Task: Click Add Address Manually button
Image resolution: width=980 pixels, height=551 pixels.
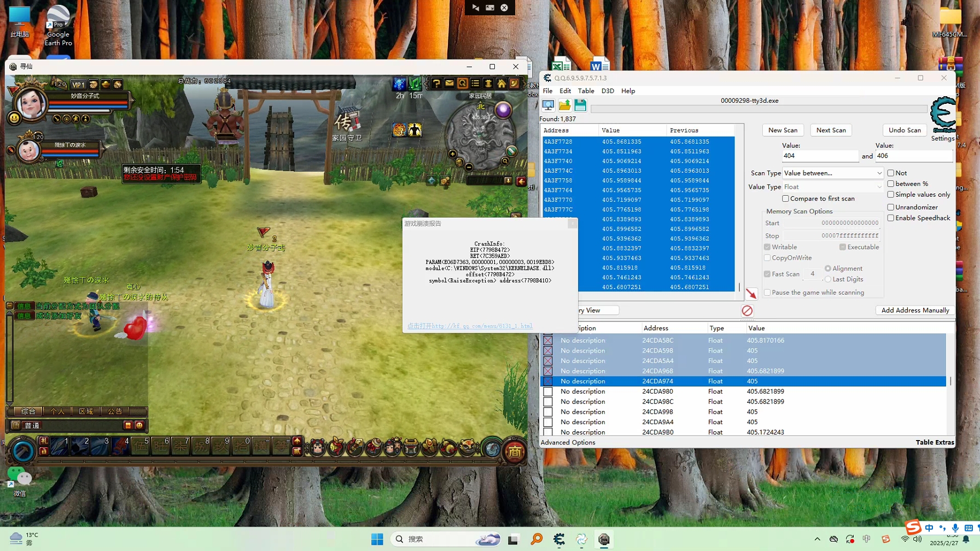Action: (915, 310)
